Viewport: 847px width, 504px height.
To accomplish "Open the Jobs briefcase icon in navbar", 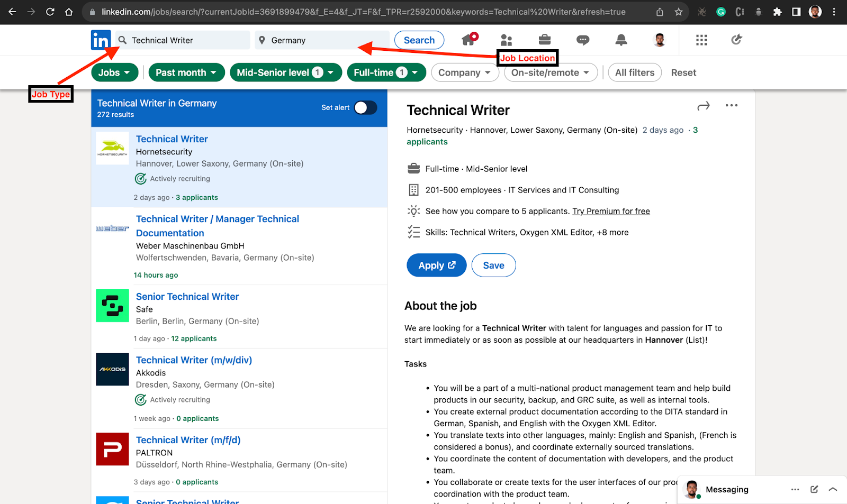I will [545, 40].
